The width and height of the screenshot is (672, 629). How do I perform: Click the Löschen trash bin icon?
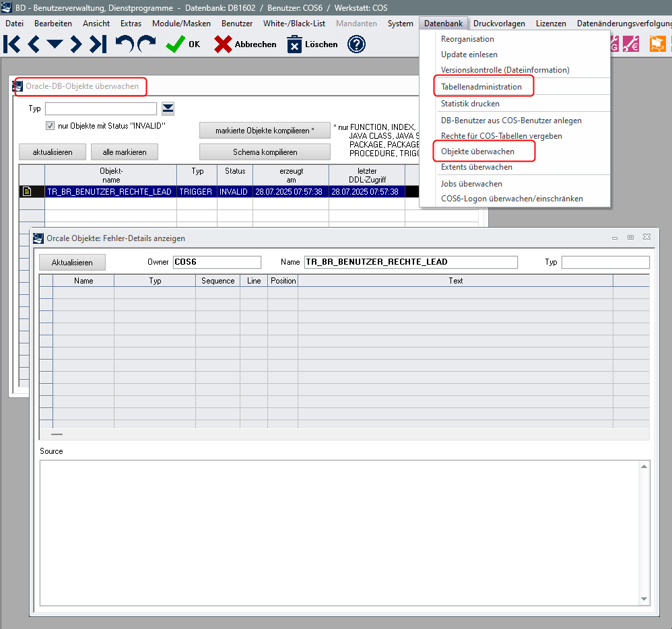[x=295, y=44]
